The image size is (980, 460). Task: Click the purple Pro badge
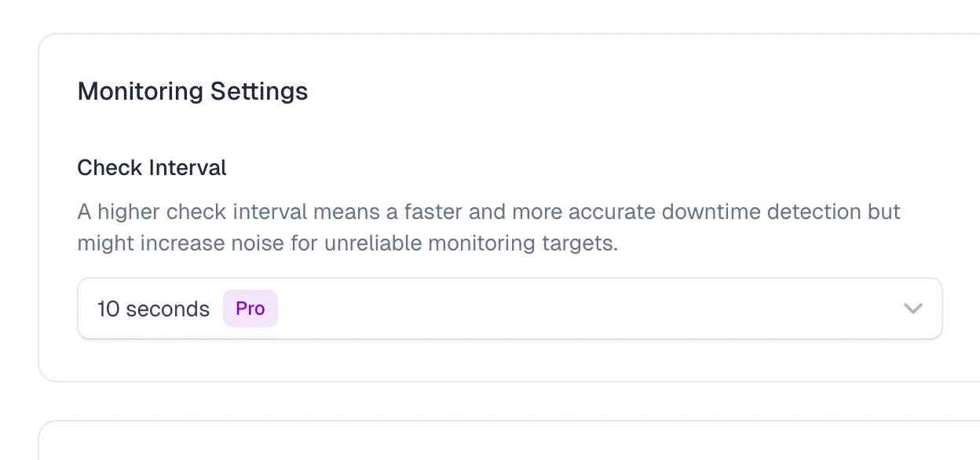tap(250, 308)
